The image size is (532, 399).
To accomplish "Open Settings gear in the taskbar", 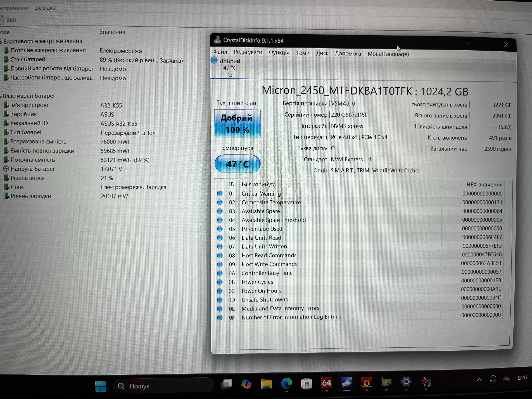I will tap(406, 382).
